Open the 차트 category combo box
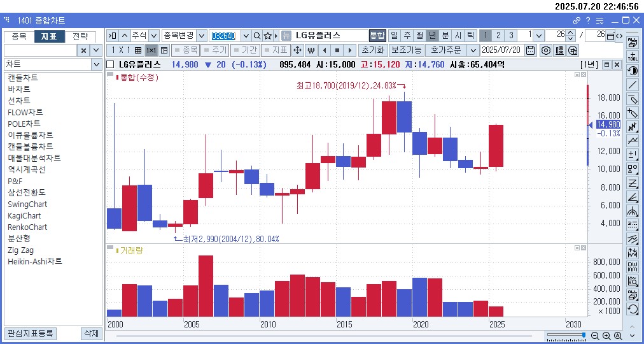Screen dimensions: 644x344 (x=53, y=64)
